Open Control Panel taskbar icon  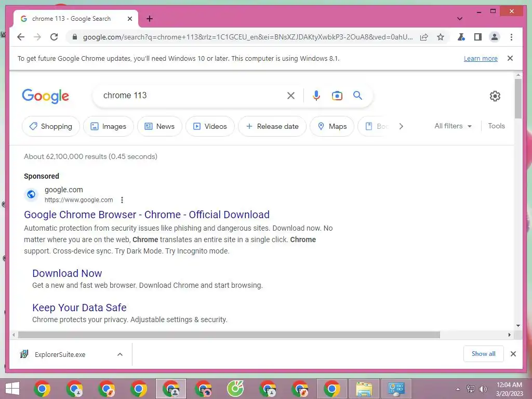click(x=396, y=389)
